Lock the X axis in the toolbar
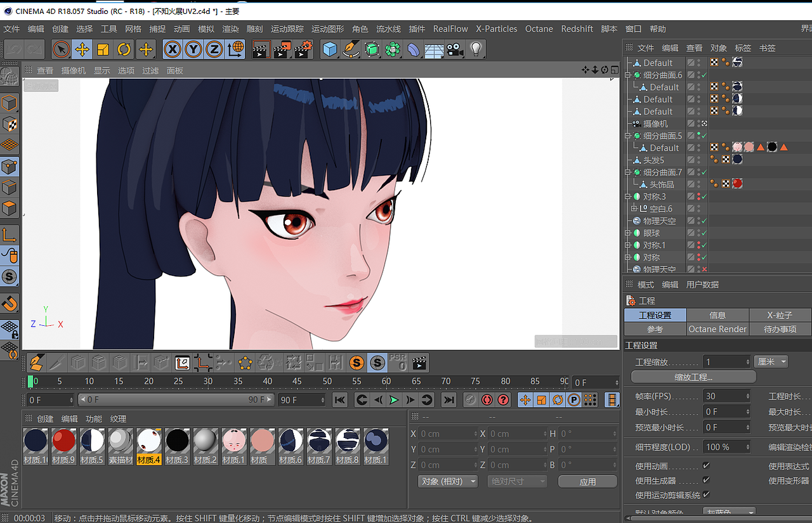The width and height of the screenshot is (812, 523). [x=172, y=49]
